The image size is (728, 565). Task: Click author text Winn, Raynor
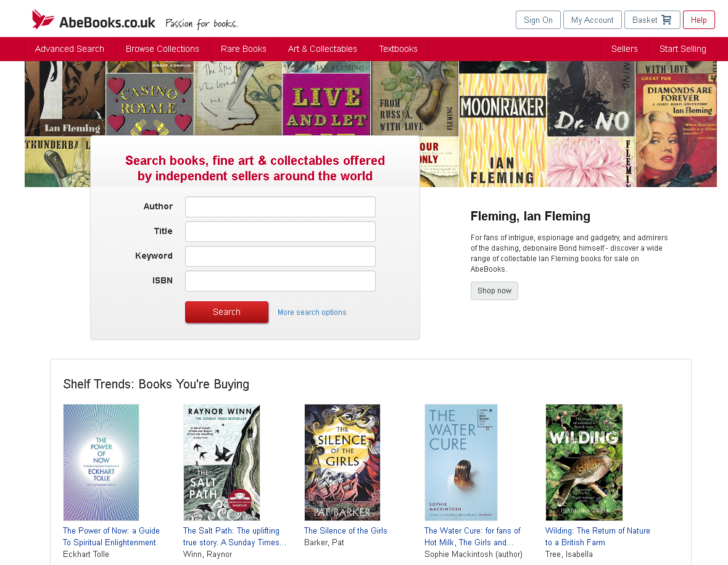(x=207, y=554)
